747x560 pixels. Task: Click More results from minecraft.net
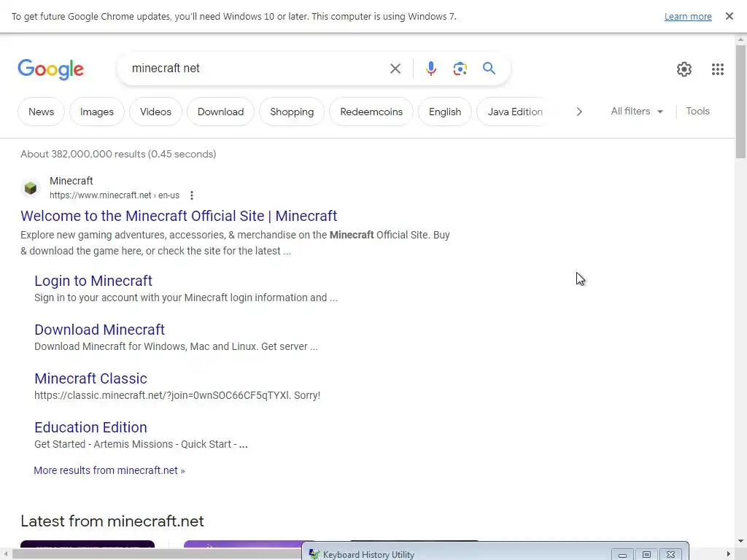[109, 470]
